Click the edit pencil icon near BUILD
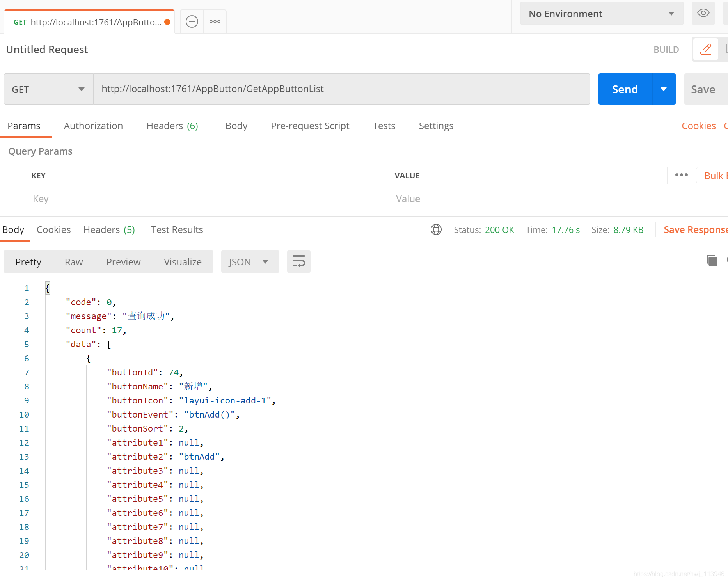The width and height of the screenshot is (728, 581). click(x=705, y=49)
